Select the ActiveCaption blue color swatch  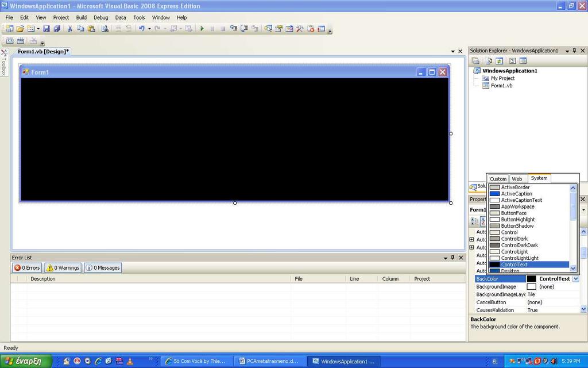coord(494,194)
